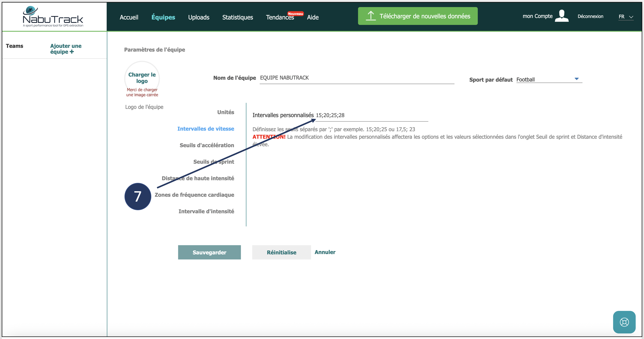Open the Accueil menu

(129, 17)
